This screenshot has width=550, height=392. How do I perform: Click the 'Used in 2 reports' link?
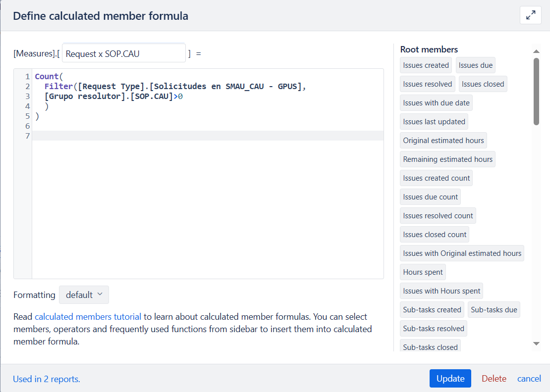[x=46, y=379]
